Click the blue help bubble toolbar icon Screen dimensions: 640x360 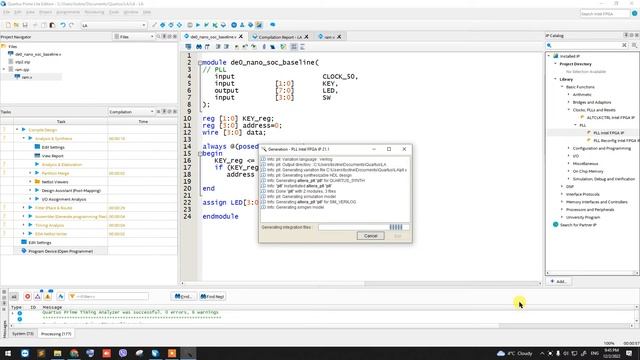pos(273,25)
